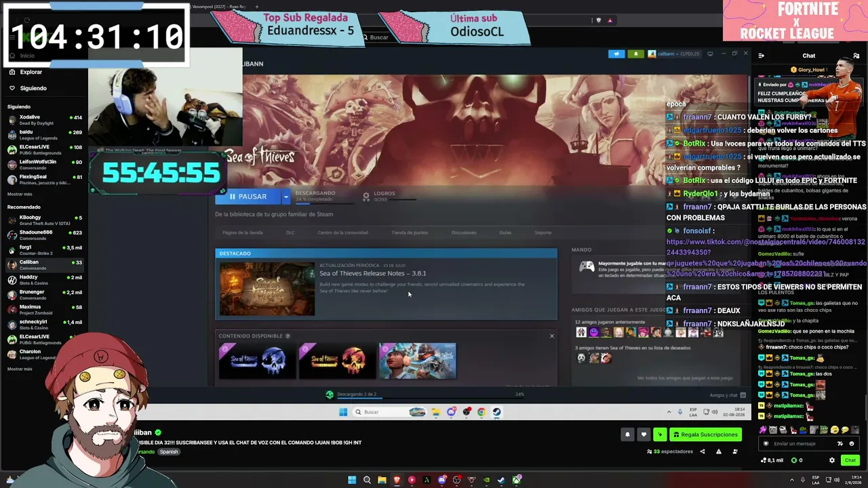Toggle the follow heart button

[644, 434]
